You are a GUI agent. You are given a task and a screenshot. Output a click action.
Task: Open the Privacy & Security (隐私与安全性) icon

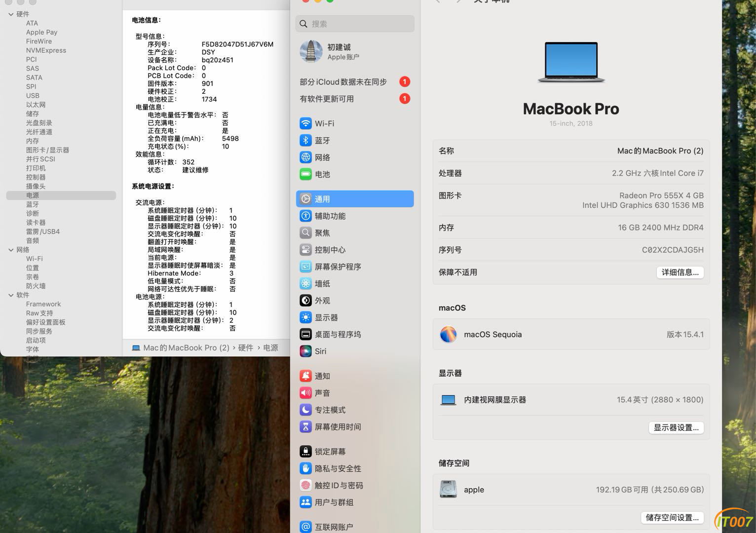click(305, 468)
